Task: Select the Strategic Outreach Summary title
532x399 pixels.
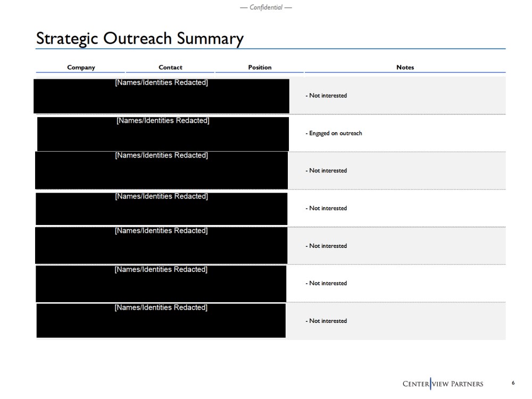Action: (139, 38)
